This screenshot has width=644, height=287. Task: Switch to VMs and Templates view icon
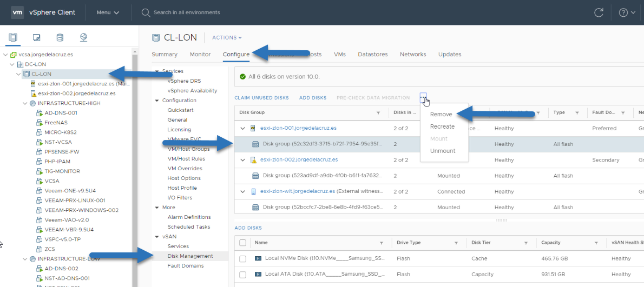click(37, 38)
